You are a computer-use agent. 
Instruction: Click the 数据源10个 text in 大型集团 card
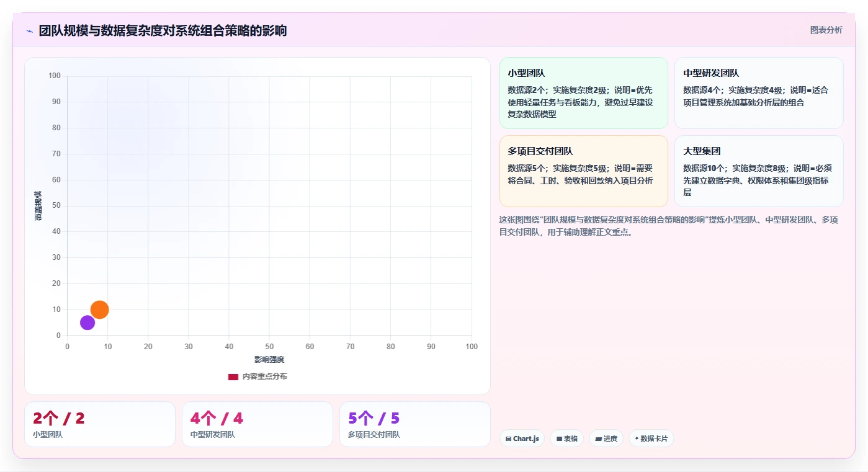click(x=705, y=168)
